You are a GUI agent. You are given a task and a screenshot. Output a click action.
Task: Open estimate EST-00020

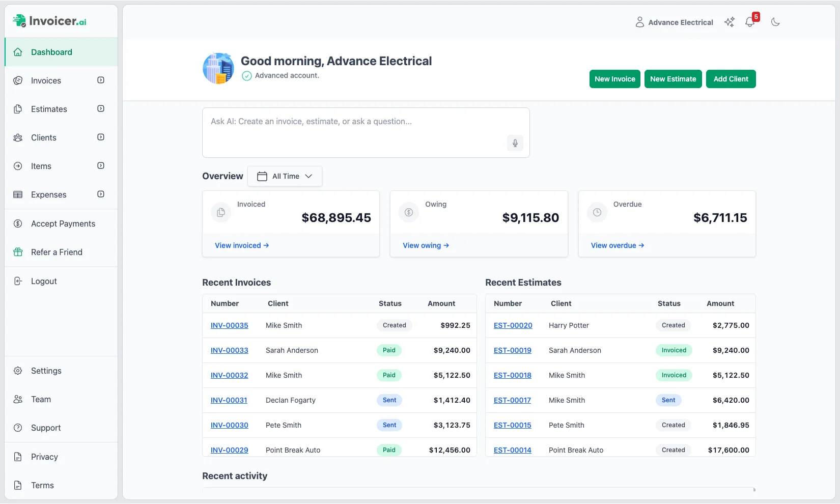click(x=513, y=325)
